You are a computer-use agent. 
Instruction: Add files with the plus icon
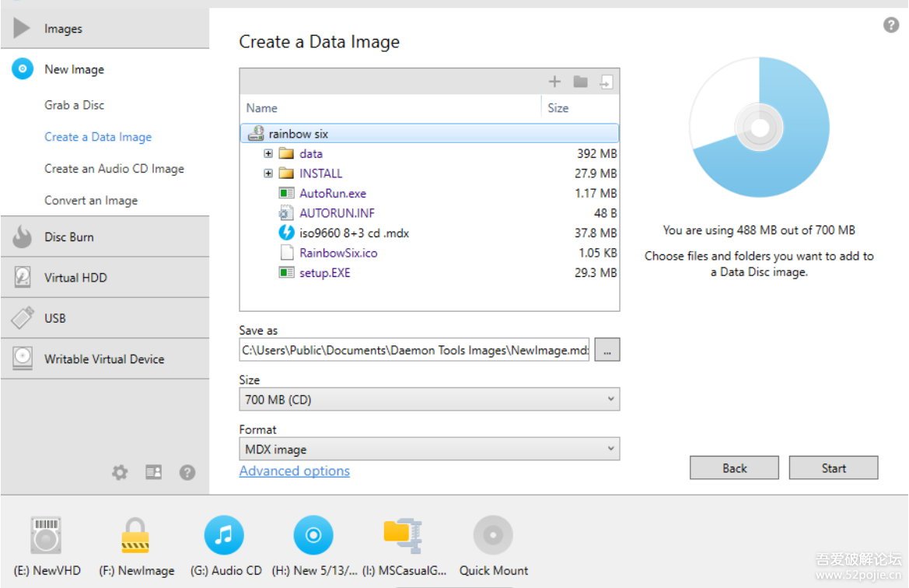coord(554,81)
